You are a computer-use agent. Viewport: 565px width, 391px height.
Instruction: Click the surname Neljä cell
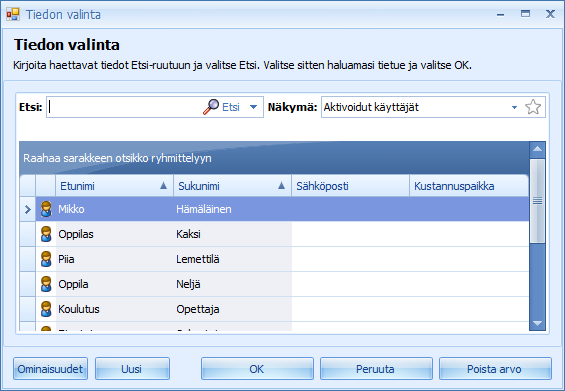click(x=232, y=284)
